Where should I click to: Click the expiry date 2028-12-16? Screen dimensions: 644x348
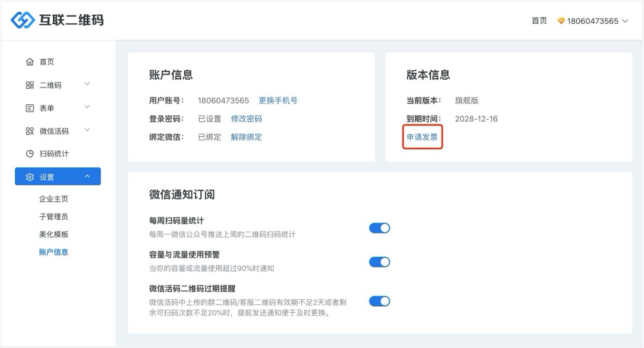coord(476,119)
